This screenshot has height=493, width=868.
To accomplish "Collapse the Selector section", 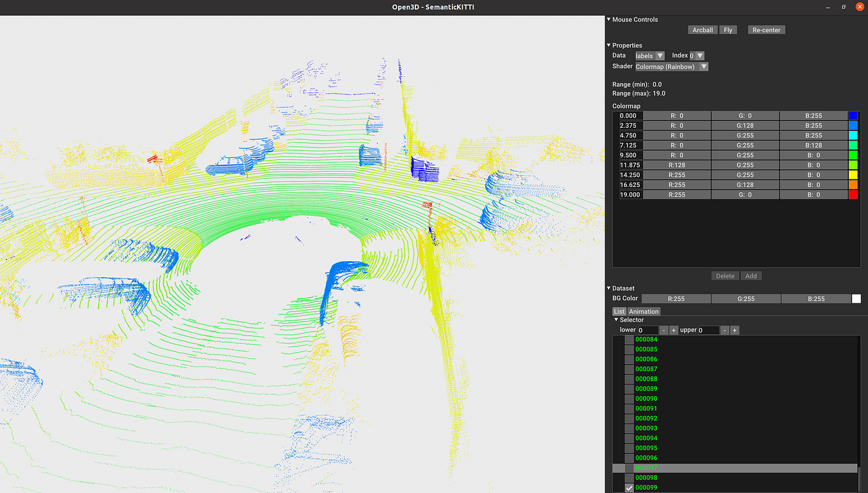I will (x=616, y=319).
